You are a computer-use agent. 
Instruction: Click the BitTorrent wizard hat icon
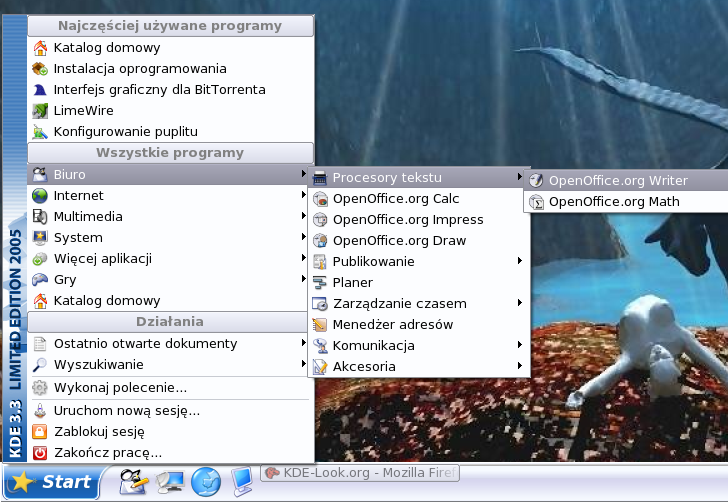pos(40,90)
